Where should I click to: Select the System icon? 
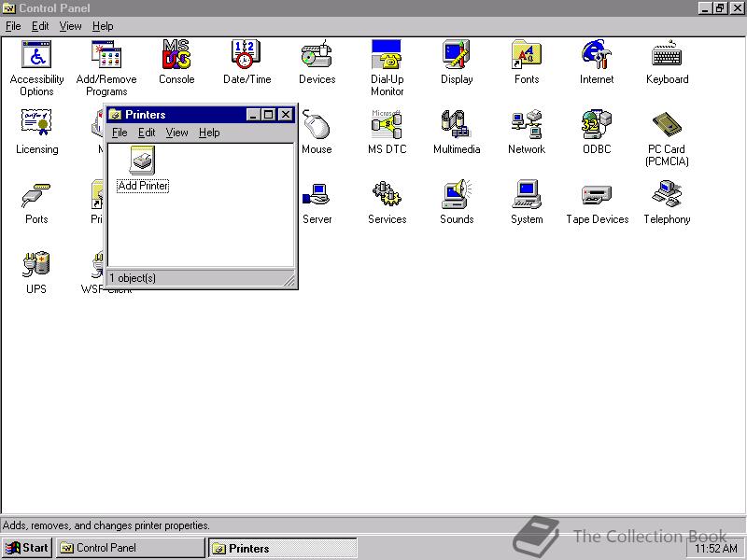click(527, 203)
